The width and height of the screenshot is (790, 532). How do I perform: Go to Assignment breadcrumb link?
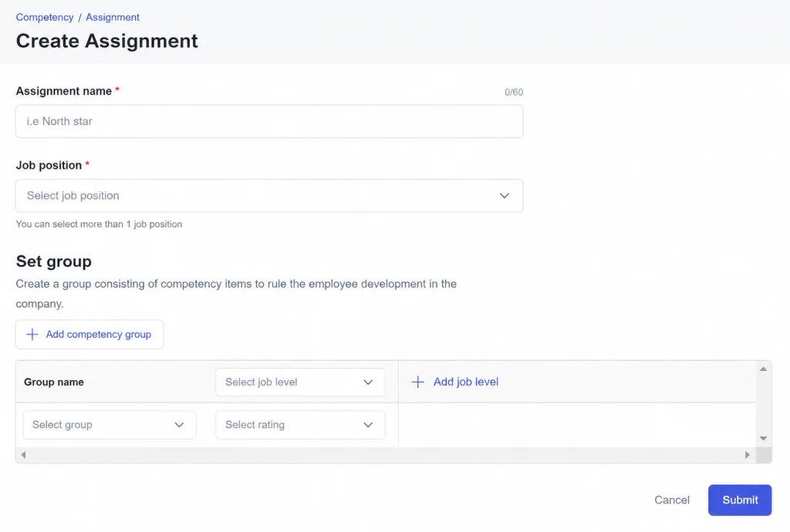coord(113,17)
